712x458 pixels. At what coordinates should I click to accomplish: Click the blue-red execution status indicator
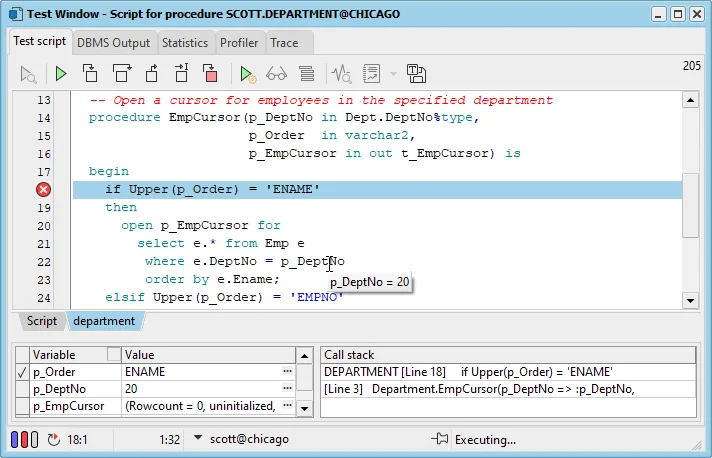tap(25, 439)
